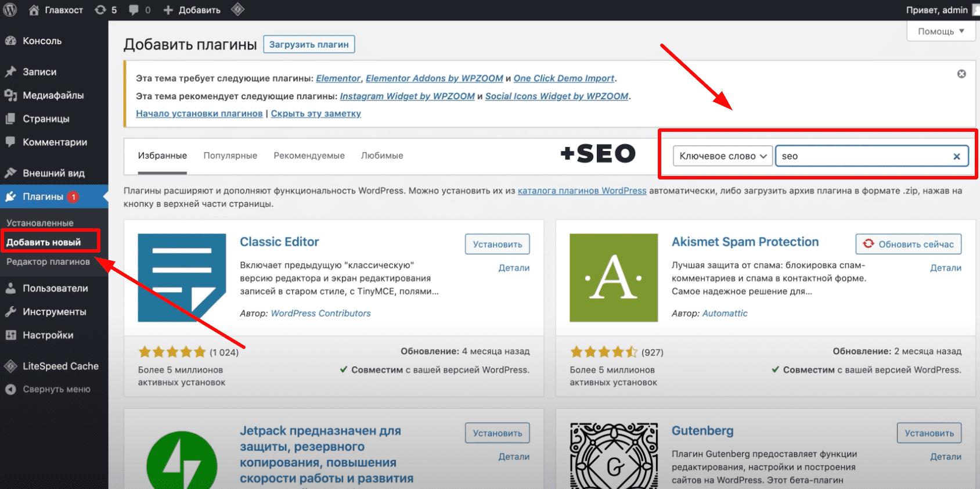Open the Установленные plugins list
Viewport: 980px width, 489px height.
40,223
